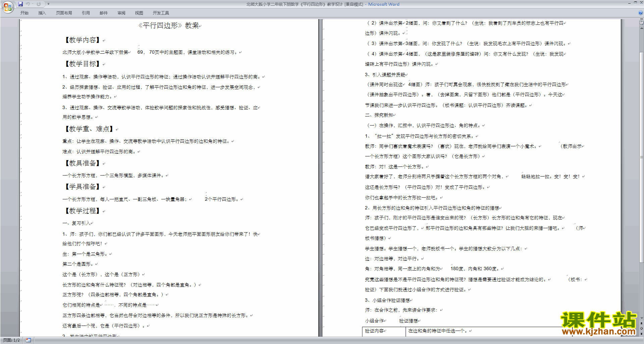This screenshot has height=344, width=644.
Task: Click the line 3、引入课题并质疑
Action: [x=385, y=75]
